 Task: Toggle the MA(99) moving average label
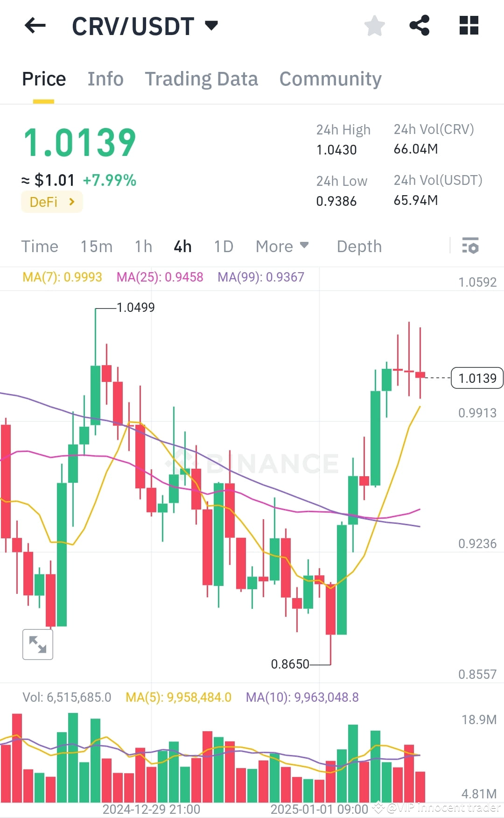coord(261,277)
